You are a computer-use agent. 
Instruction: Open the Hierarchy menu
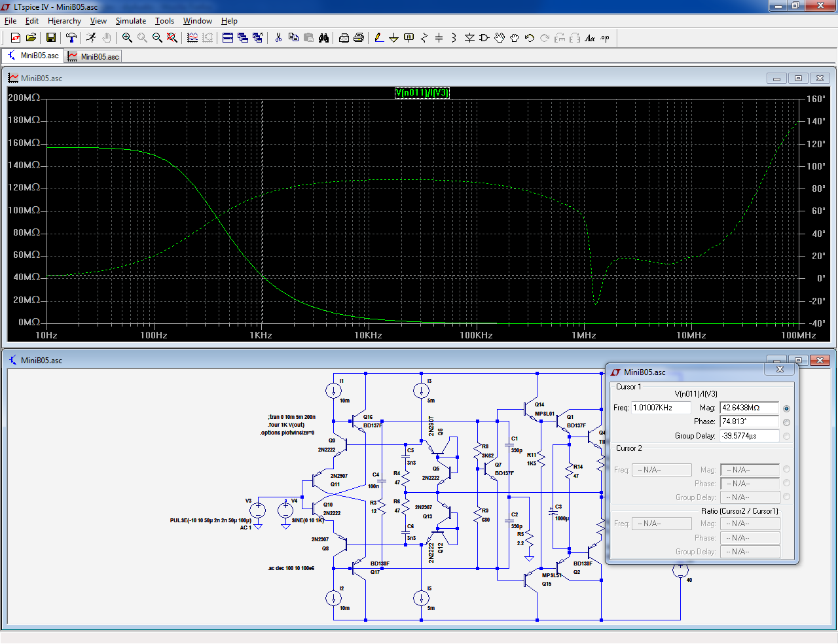click(64, 21)
